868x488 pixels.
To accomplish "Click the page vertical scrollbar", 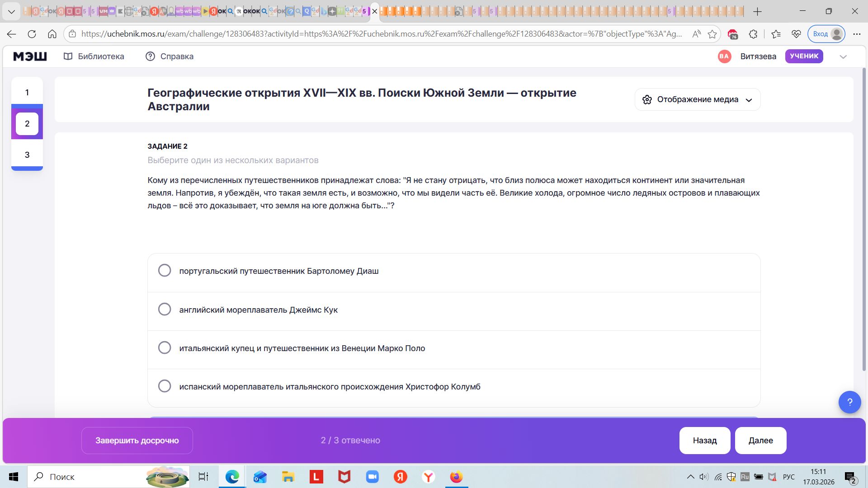I will pos(864,219).
